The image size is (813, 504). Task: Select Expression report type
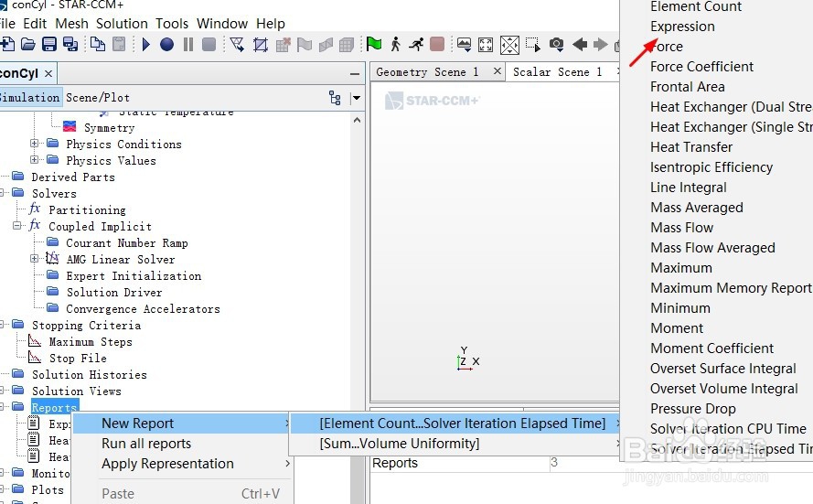(x=682, y=27)
